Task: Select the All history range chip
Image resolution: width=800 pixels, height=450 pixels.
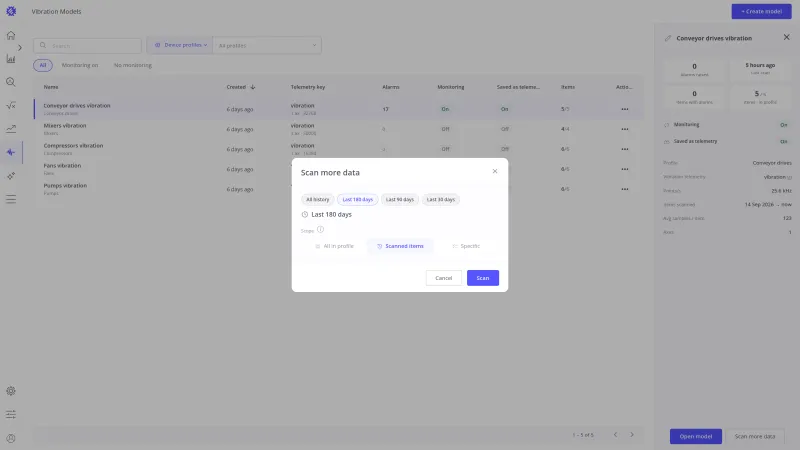Action: pyautogui.click(x=317, y=199)
